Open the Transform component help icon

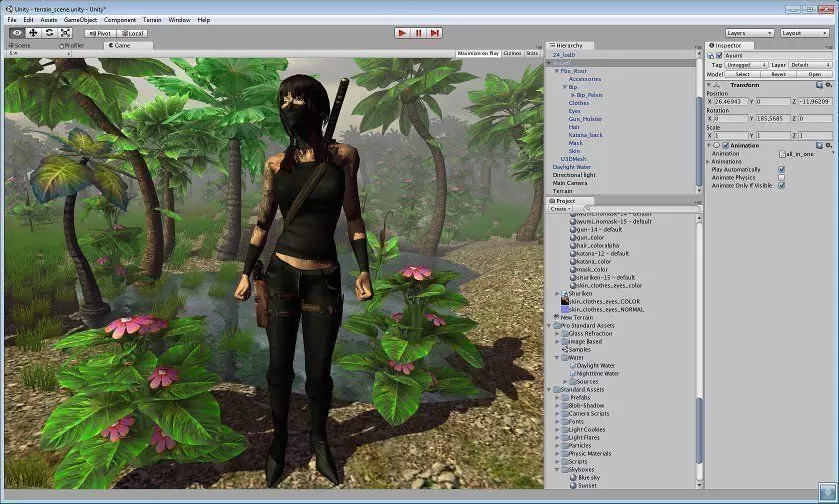819,85
